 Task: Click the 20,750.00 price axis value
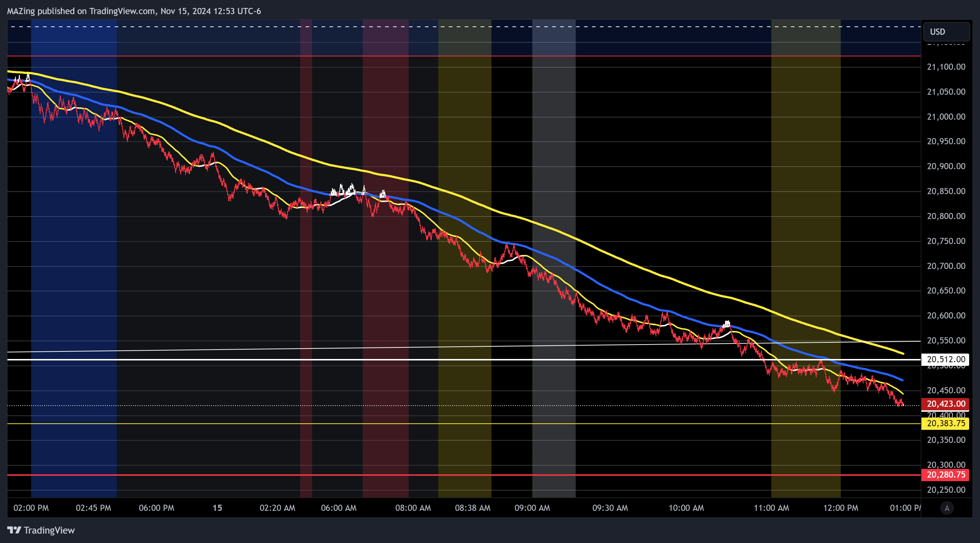click(x=946, y=241)
